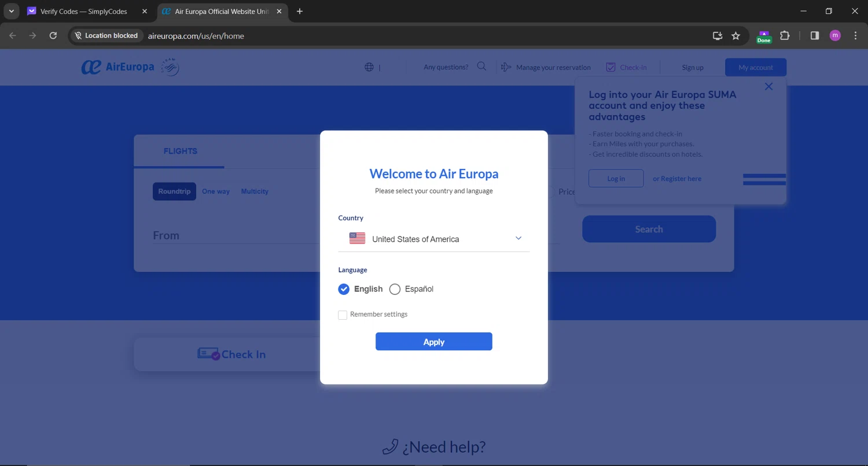Open the tab search dropdown arrow
Image resolution: width=868 pixels, height=466 pixels.
coord(11,12)
